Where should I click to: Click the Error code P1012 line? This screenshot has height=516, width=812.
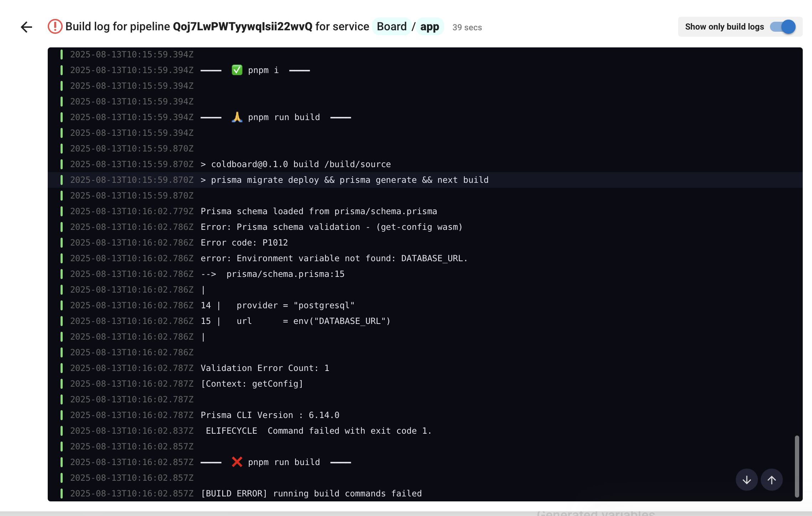[244, 243]
